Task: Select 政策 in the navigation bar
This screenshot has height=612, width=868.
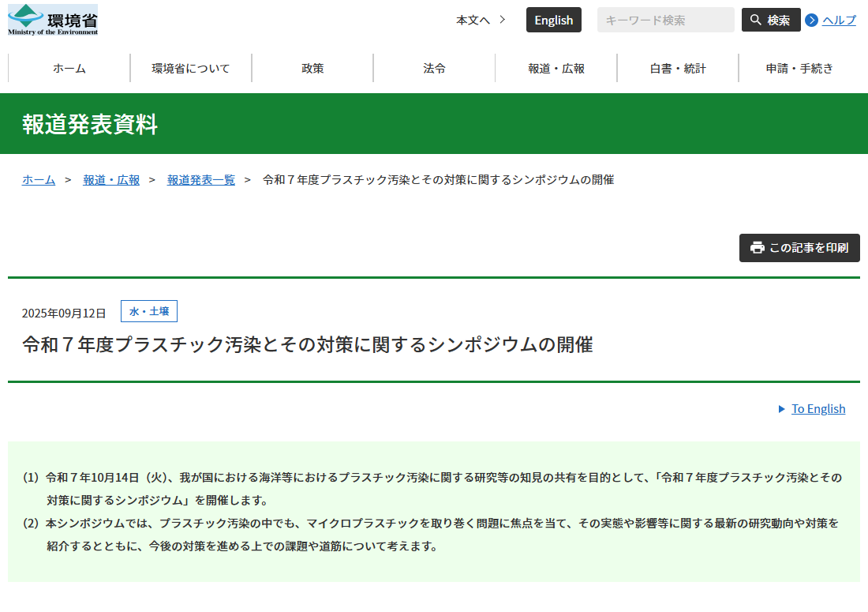Action: point(312,68)
